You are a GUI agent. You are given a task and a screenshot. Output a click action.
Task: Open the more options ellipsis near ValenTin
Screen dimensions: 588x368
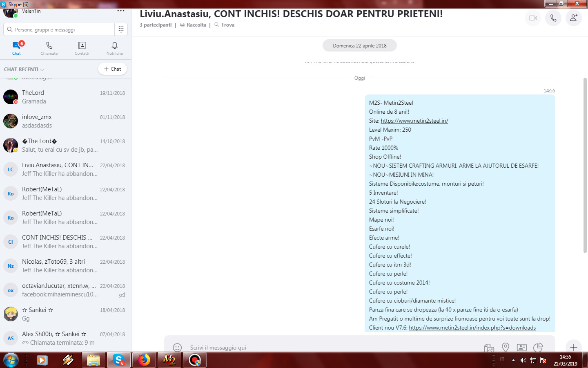tap(121, 11)
